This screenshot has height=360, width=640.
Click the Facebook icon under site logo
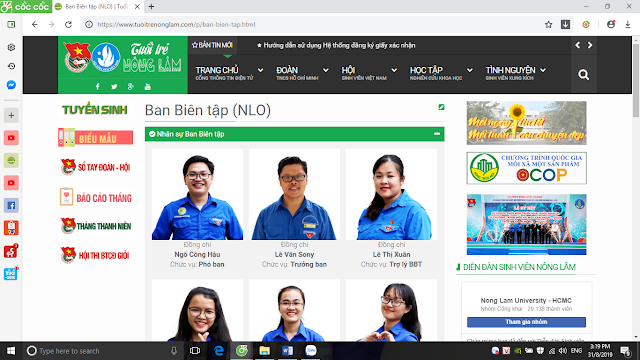(x=98, y=87)
